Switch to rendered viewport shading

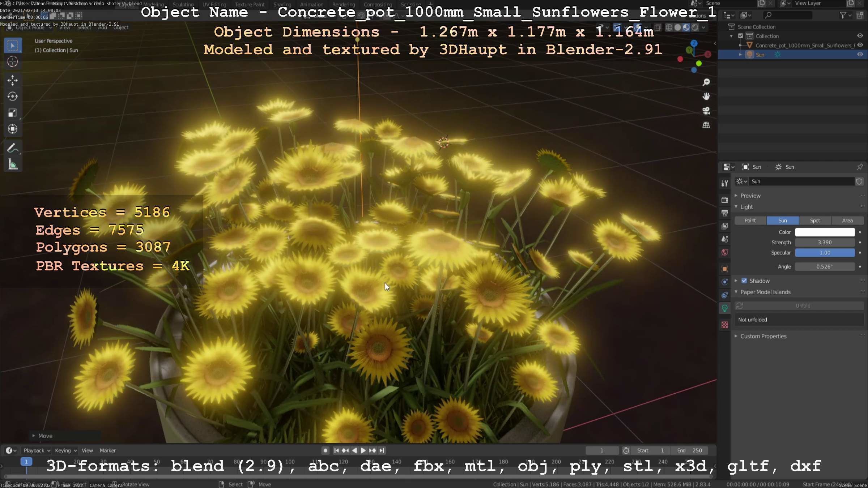pos(695,27)
